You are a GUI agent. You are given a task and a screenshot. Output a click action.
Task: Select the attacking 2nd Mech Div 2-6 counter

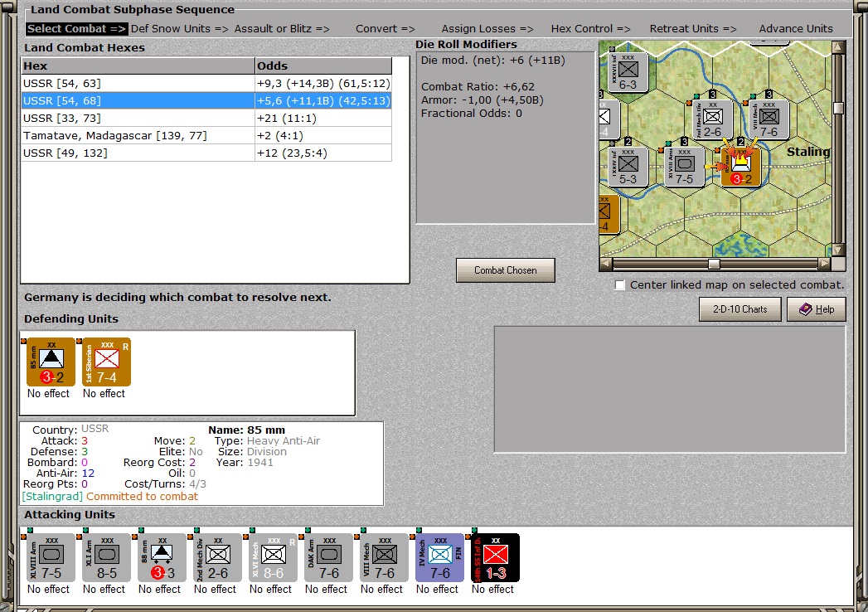217,558
